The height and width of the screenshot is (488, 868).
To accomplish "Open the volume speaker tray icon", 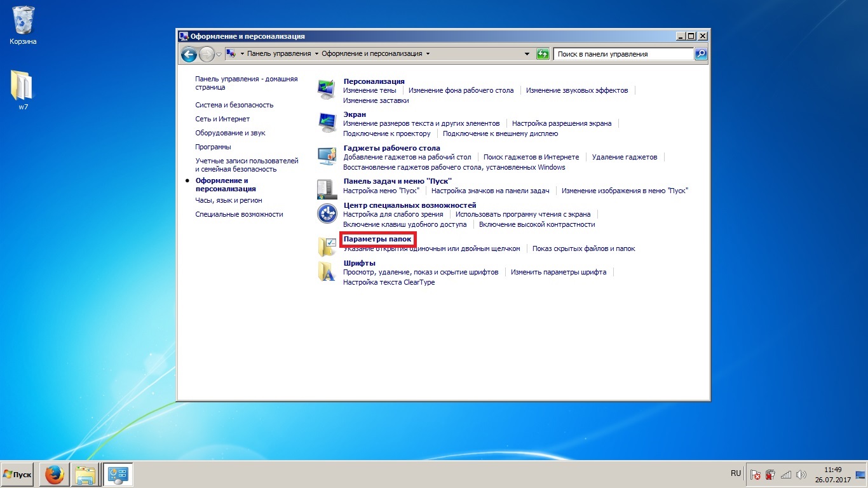I will (801, 475).
